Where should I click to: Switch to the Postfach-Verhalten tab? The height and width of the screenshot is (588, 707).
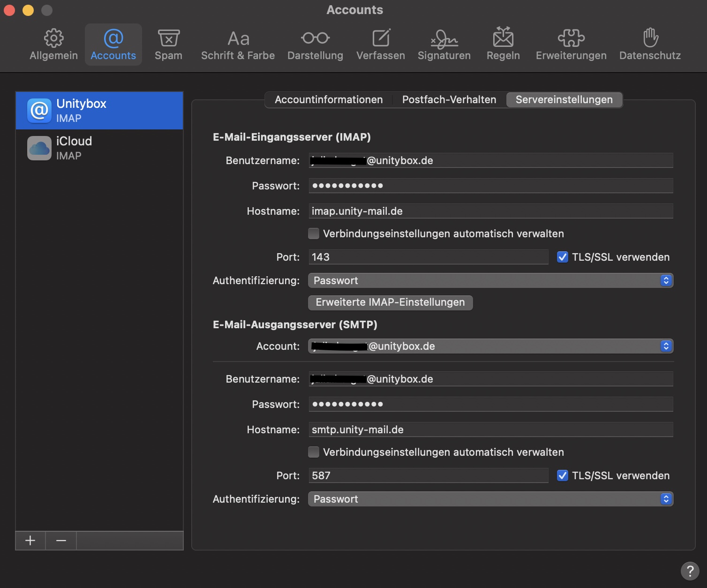pos(449,99)
